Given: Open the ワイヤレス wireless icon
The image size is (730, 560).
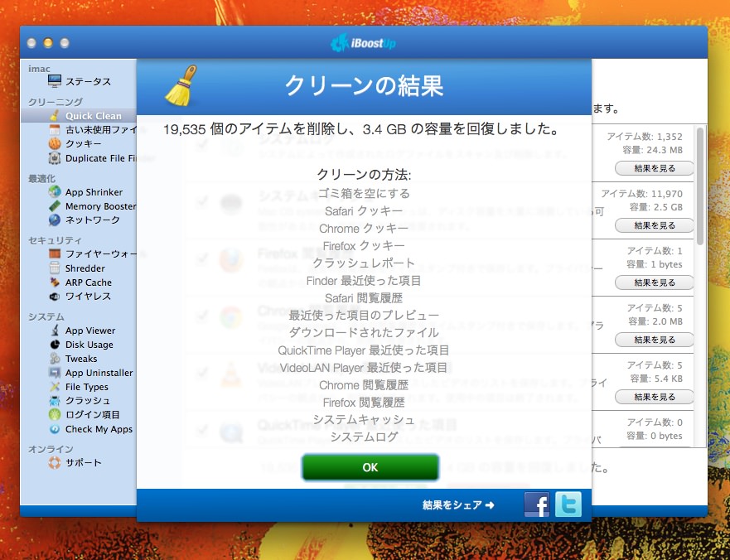Looking at the screenshot, I should pyautogui.click(x=55, y=296).
